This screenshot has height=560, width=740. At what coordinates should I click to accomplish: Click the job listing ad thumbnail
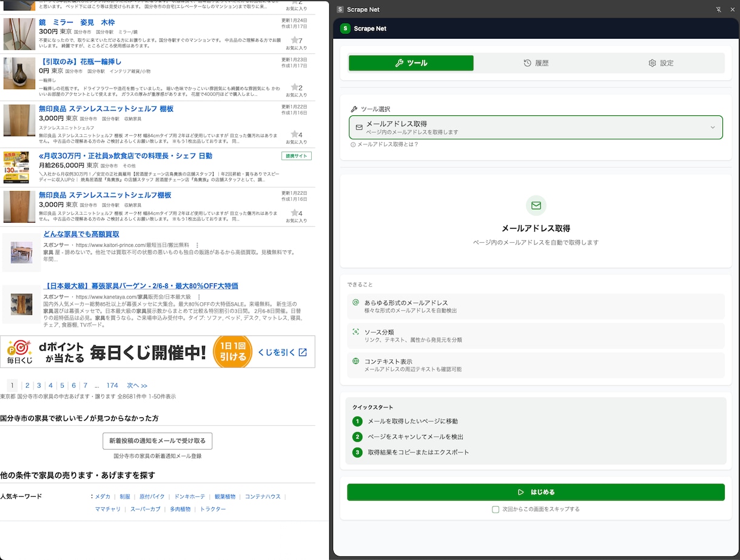[x=16, y=167]
